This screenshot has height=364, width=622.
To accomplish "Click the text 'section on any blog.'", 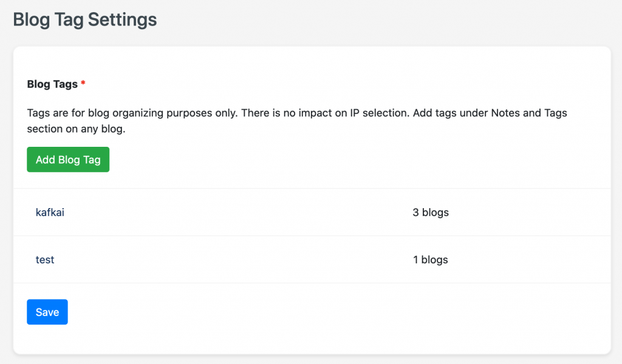I will (x=76, y=129).
